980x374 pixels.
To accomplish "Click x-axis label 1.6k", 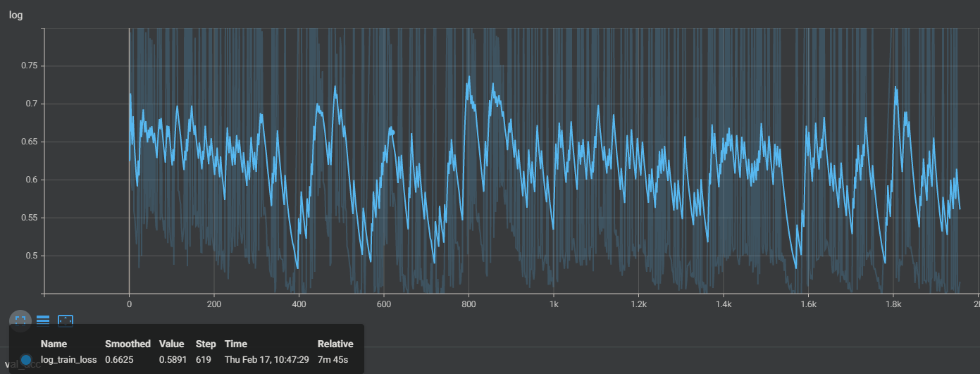I will tap(808, 304).
